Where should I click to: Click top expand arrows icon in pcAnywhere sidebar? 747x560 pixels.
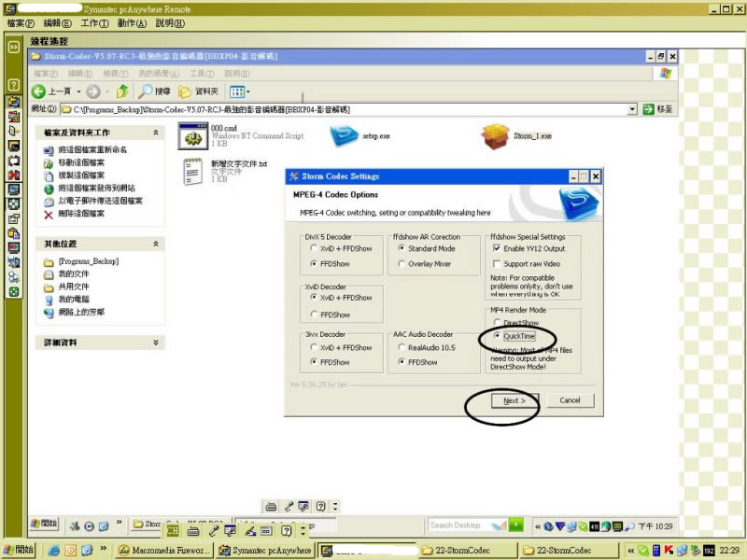coord(14,47)
